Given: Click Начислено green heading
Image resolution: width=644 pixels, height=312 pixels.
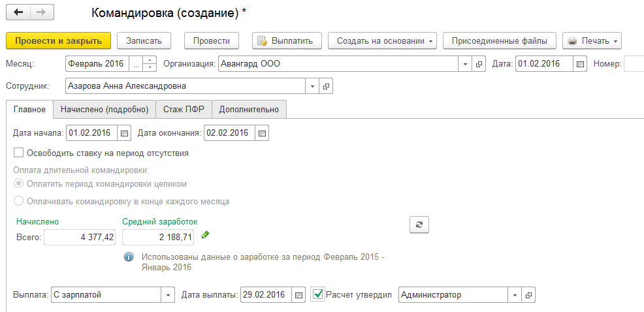Looking at the screenshot, I should pyautogui.click(x=37, y=222).
